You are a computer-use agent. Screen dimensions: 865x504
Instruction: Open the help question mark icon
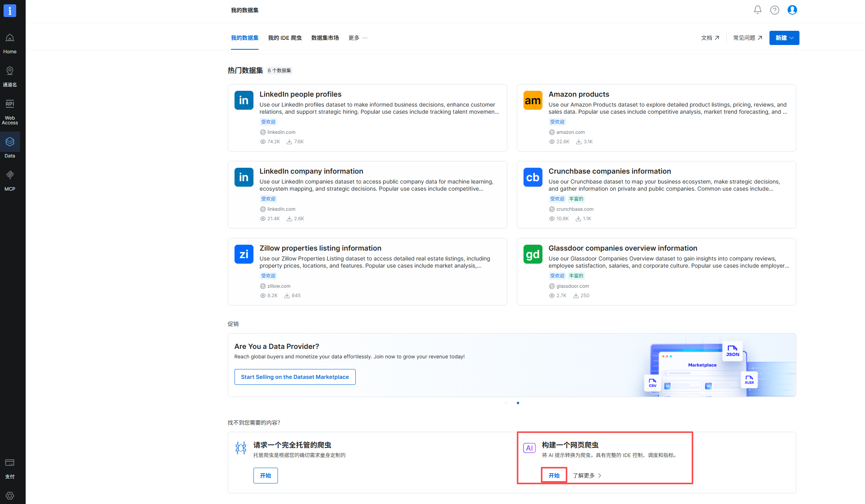point(775,10)
